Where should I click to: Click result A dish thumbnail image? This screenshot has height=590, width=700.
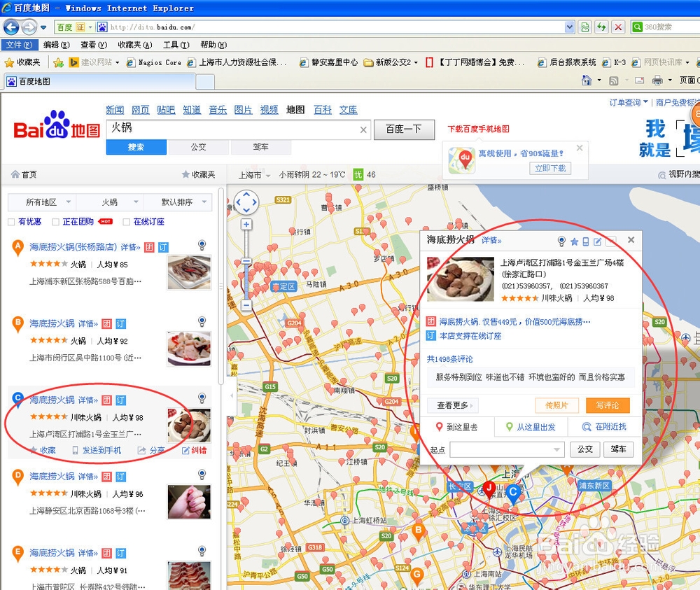click(x=189, y=273)
